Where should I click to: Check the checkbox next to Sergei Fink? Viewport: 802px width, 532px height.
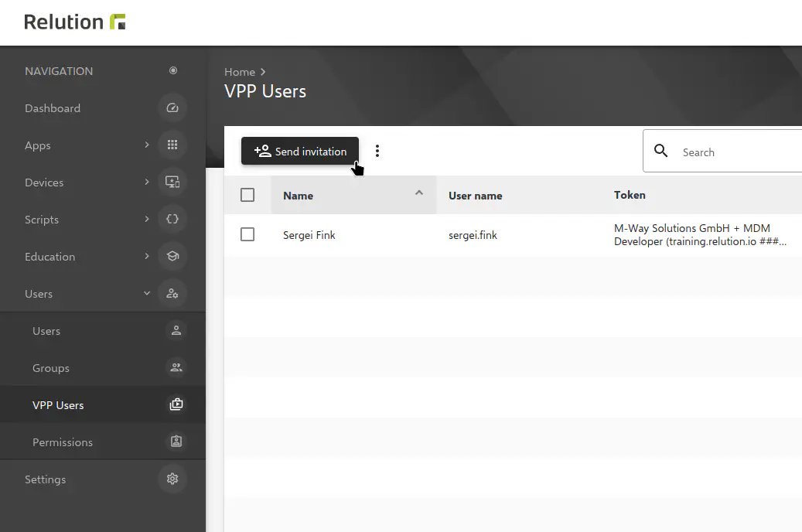[247, 234]
